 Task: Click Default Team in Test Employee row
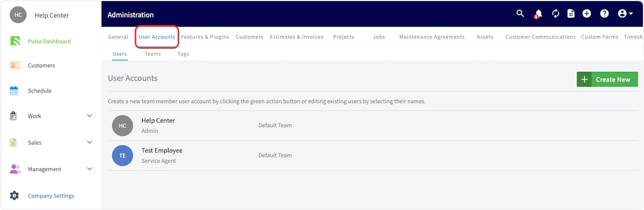(x=275, y=155)
